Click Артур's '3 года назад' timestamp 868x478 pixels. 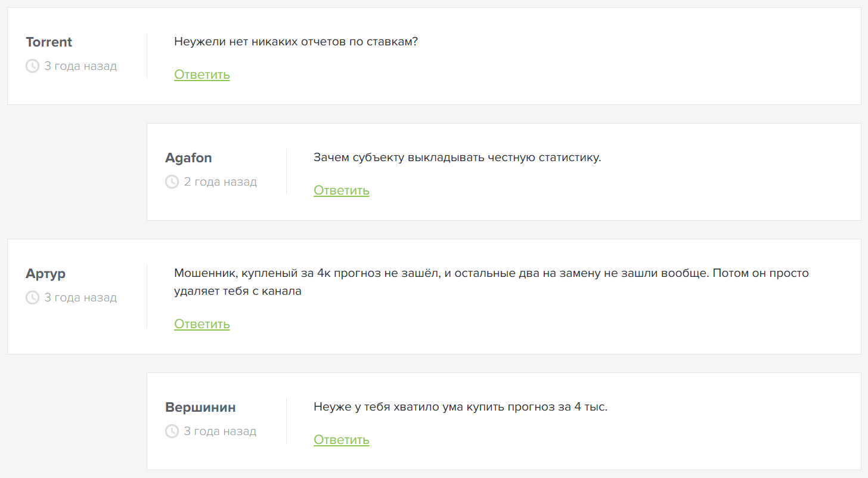pyautogui.click(x=80, y=298)
